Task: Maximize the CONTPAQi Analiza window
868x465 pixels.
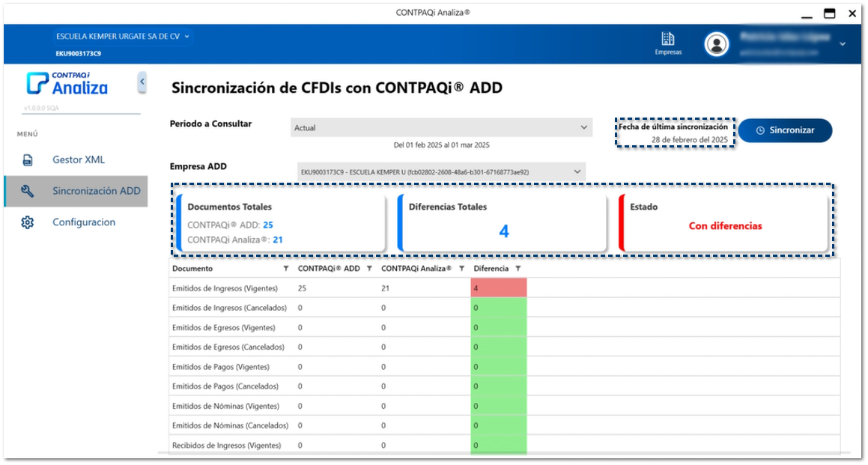Action: point(829,13)
